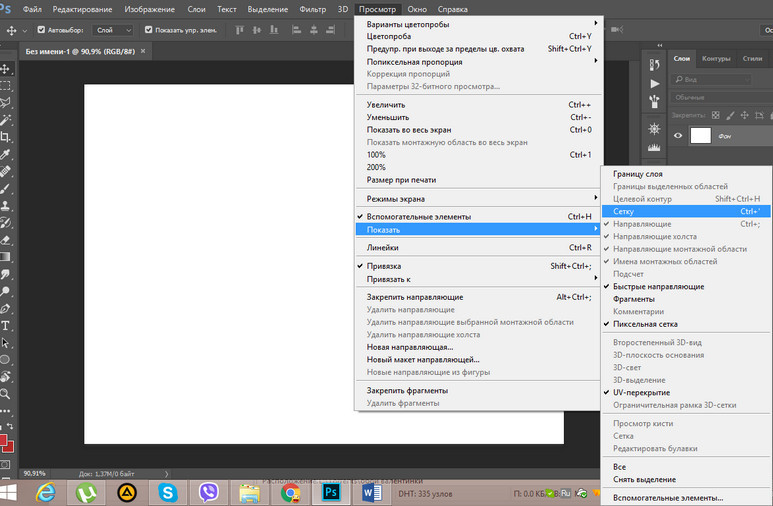Open the layer filter Вид dropdown
The image size is (773, 506).
click(x=712, y=79)
